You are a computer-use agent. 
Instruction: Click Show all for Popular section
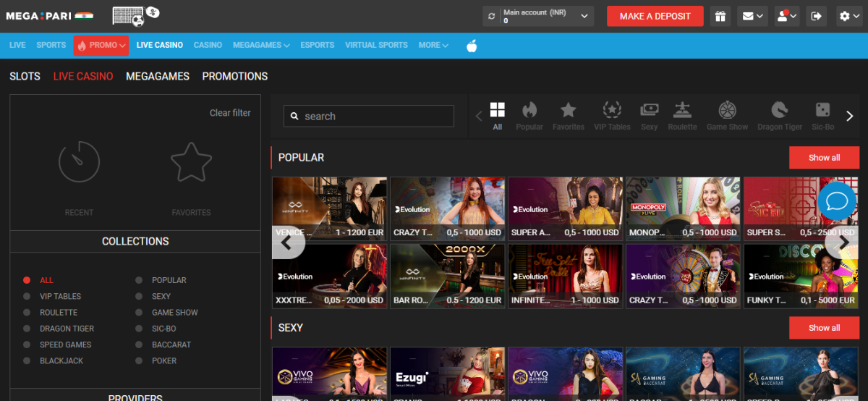[x=824, y=158]
